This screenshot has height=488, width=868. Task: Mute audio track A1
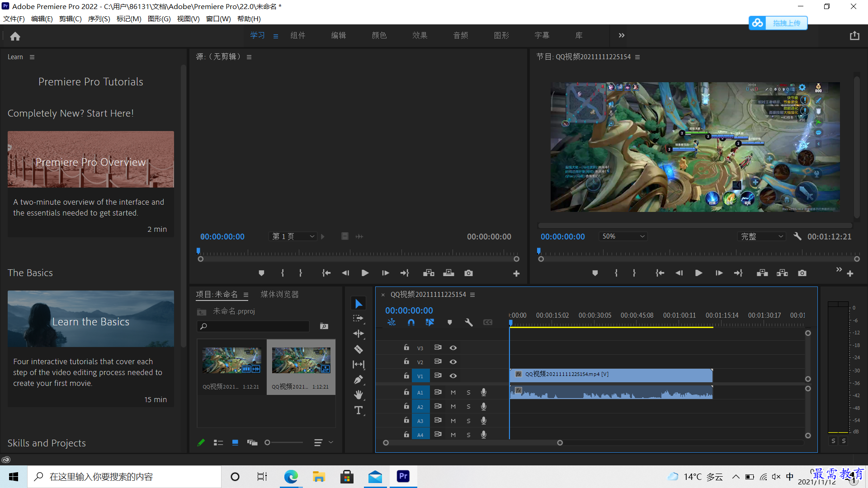453,393
